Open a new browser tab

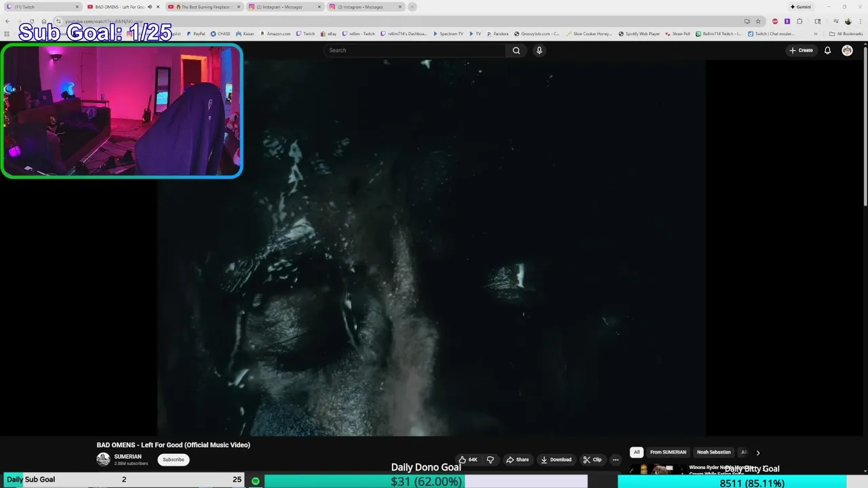pyautogui.click(x=412, y=7)
